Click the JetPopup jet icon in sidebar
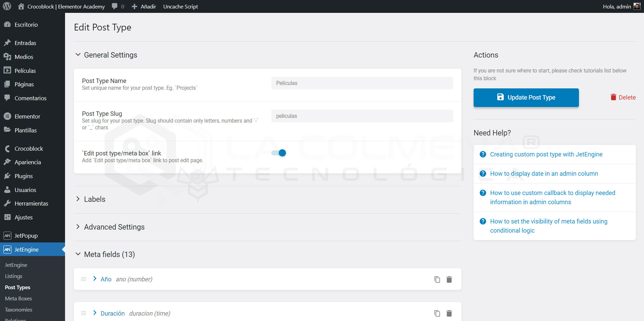644x321 pixels. pos(7,235)
